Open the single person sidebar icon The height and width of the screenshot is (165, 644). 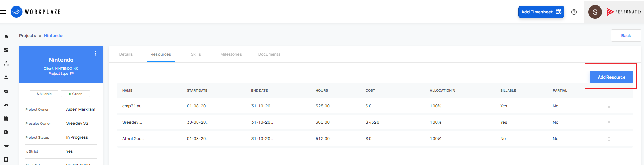pyautogui.click(x=6, y=77)
